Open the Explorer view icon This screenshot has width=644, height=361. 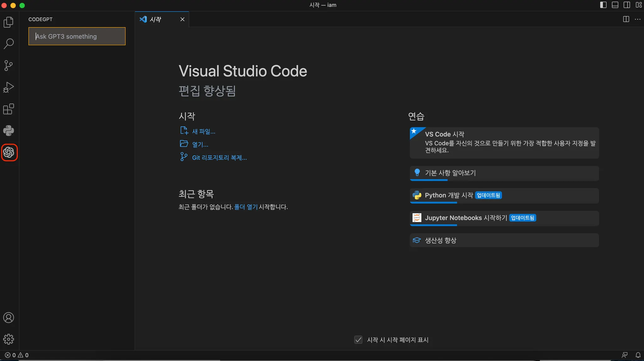[x=8, y=22]
